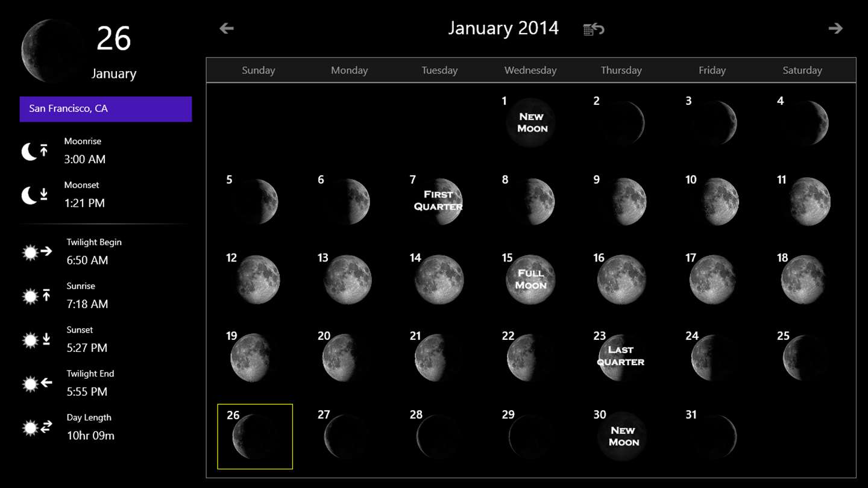Image resolution: width=868 pixels, height=488 pixels.
Task: Click the Twilight Begin time 6:50 AM
Action: [87, 261]
